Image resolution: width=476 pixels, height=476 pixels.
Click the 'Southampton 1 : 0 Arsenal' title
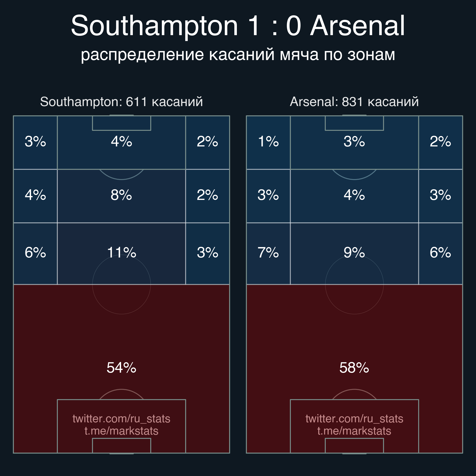238,26
